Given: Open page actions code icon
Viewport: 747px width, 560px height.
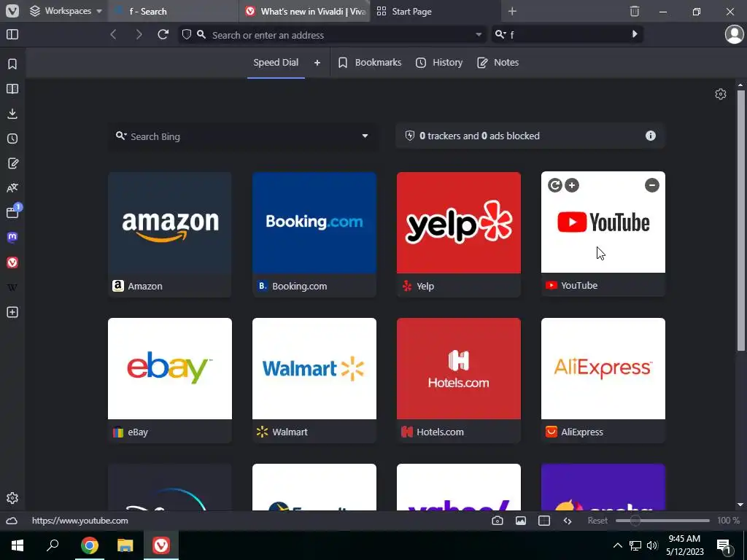Looking at the screenshot, I should pos(568,521).
